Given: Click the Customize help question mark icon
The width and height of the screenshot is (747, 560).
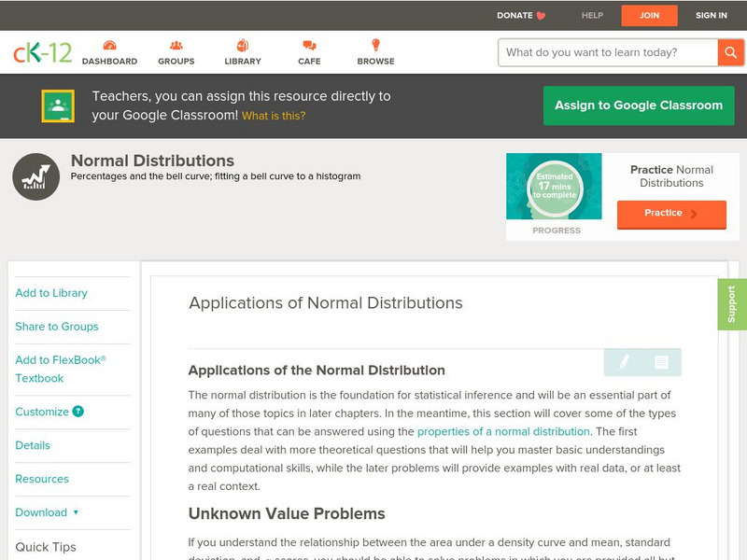Looking at the screenshot, I should pyautogui.click(x=78, y=412).
